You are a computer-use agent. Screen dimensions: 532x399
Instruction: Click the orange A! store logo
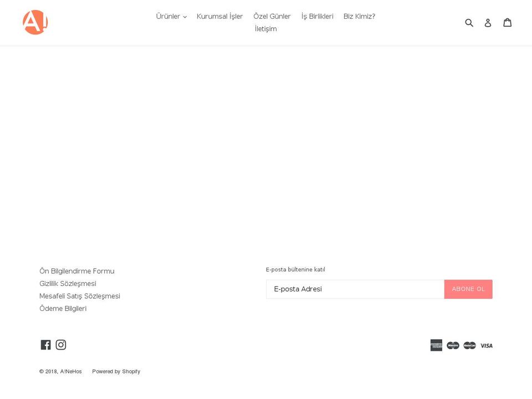click(x=35, y=22)
